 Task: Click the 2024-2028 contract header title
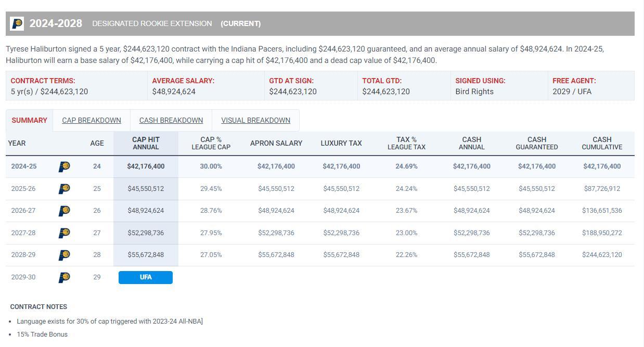[56, 23]
